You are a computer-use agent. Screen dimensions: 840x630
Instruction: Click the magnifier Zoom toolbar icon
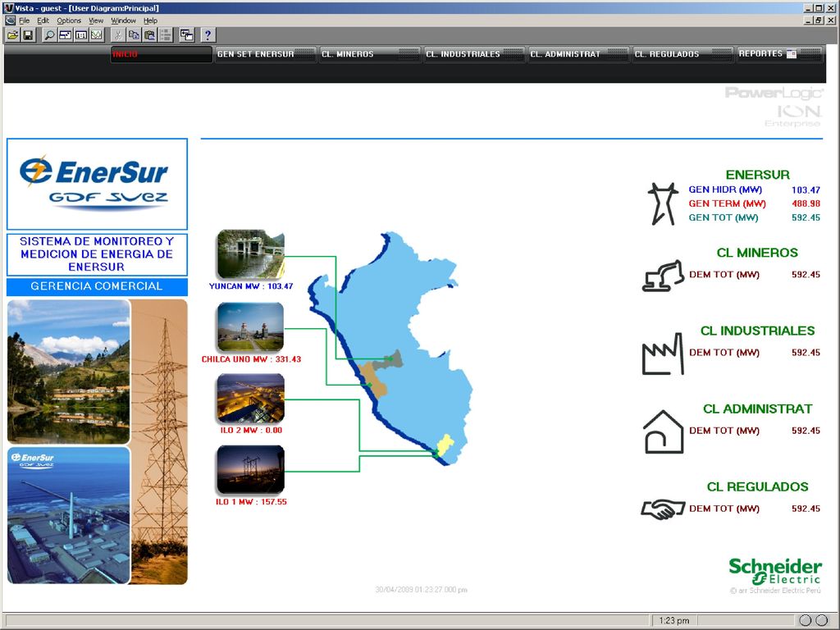[x=49, y=35]
